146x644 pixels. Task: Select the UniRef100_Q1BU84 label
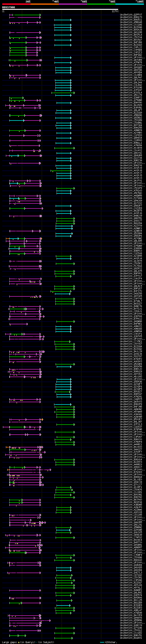coord(131,565)
